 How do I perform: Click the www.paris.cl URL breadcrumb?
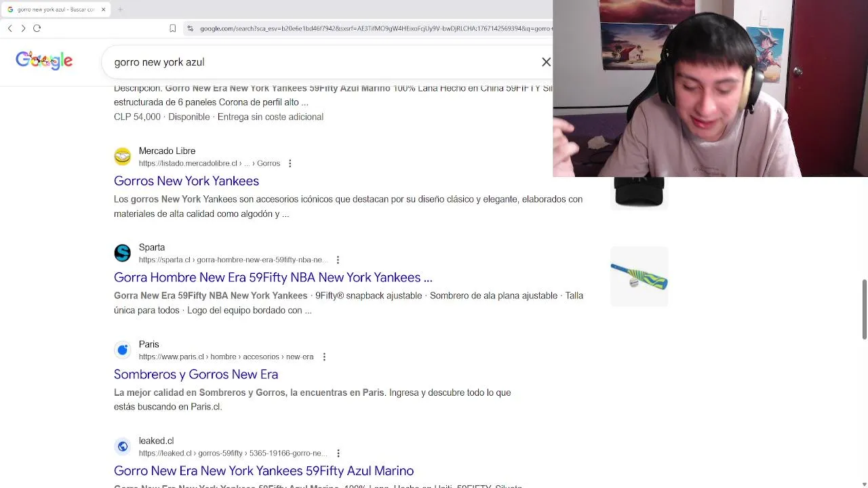[x=226, y=357]
